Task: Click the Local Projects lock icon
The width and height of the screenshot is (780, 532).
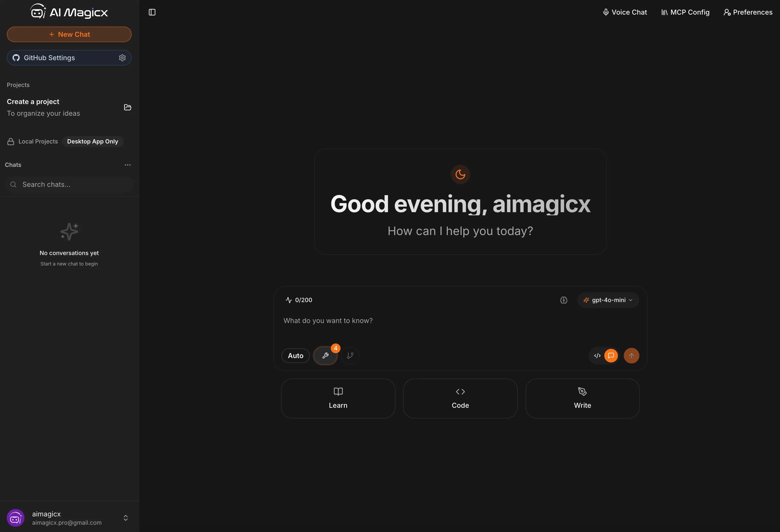Action: [x=11, y=142]
